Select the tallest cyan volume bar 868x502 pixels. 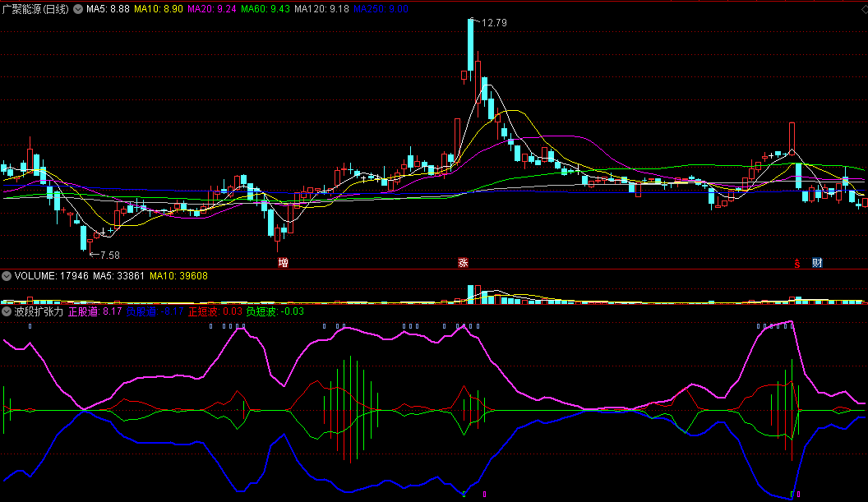(470, 294)
